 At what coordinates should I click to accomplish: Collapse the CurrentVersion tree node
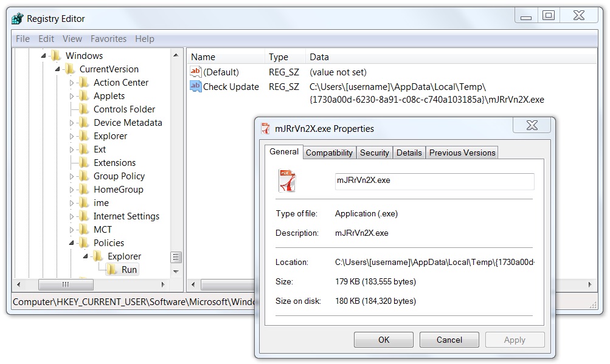pyautogui.click(x=58, y=69)
